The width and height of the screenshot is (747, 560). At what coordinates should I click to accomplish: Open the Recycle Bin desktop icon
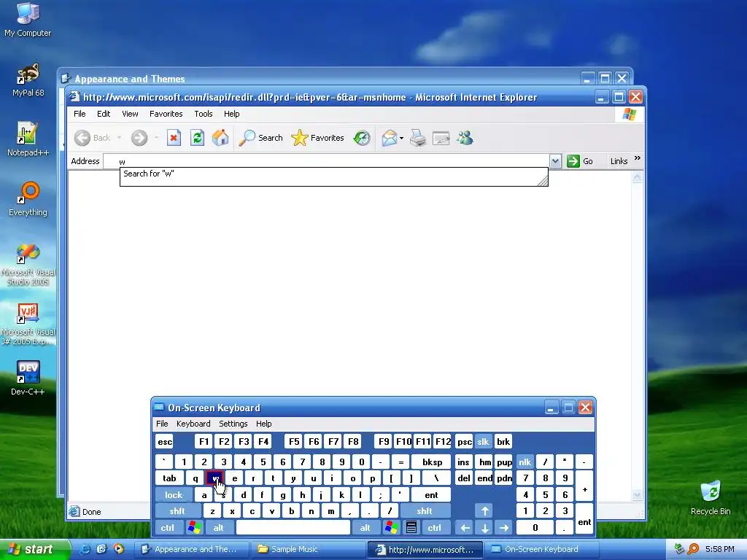pyautogui.click(x=711, y=497)
